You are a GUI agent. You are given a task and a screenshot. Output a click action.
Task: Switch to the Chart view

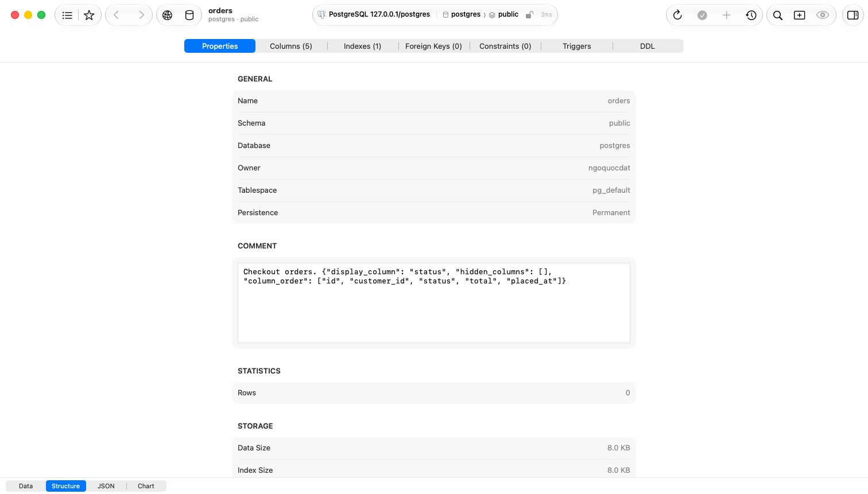click(146, 486)
